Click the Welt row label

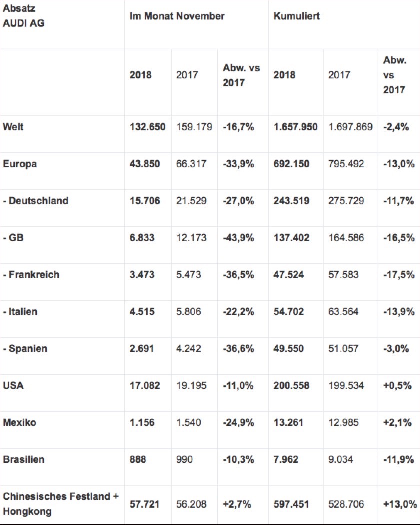13,127
